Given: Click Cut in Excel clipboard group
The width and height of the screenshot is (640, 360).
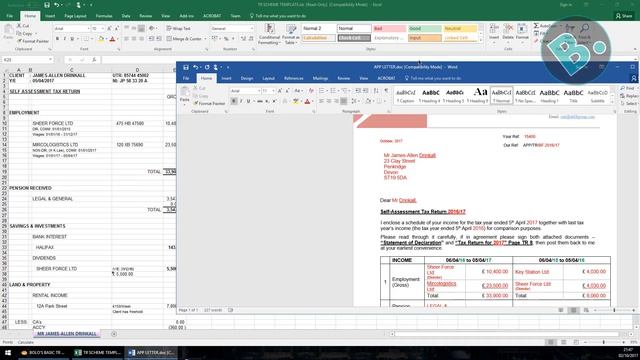Looking at the screenshot, I should point(23,26).
